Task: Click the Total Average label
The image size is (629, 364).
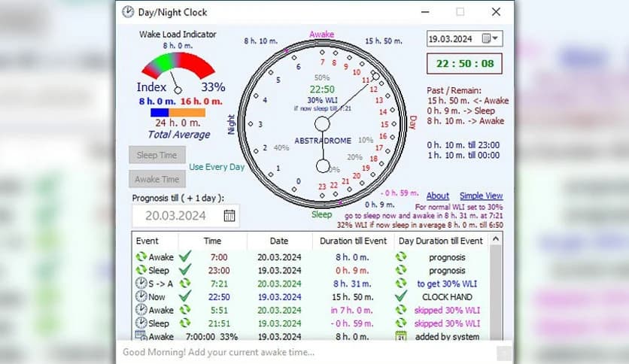Action: tap(179, 135)
